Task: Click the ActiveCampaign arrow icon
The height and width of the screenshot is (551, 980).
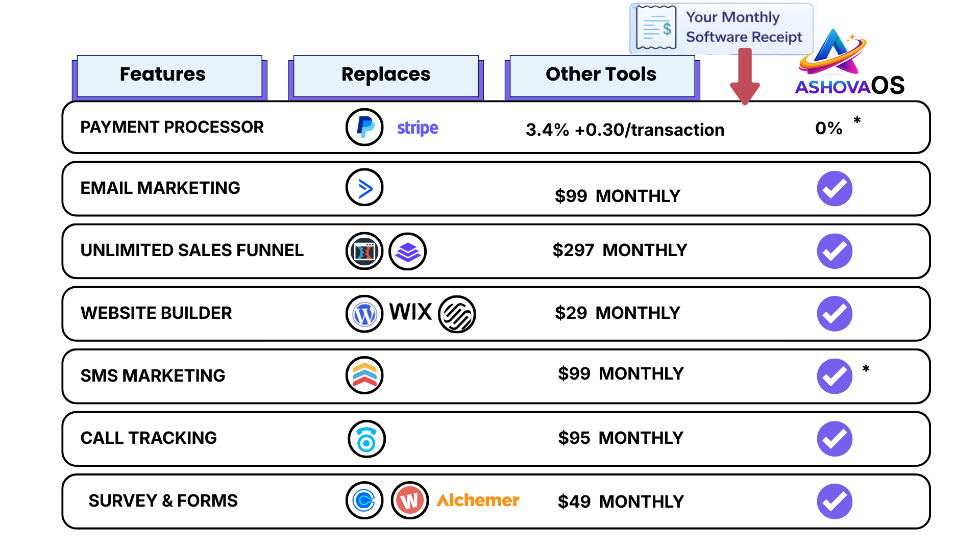Action: click(x=364, y=188)
